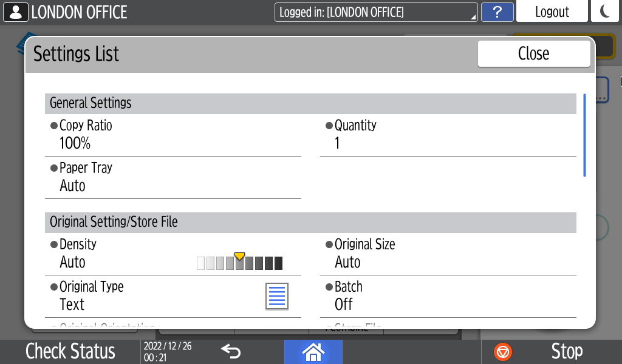The image size is (622, 364).
Task: Click the Density scale bar
Action: click(239, 263)
